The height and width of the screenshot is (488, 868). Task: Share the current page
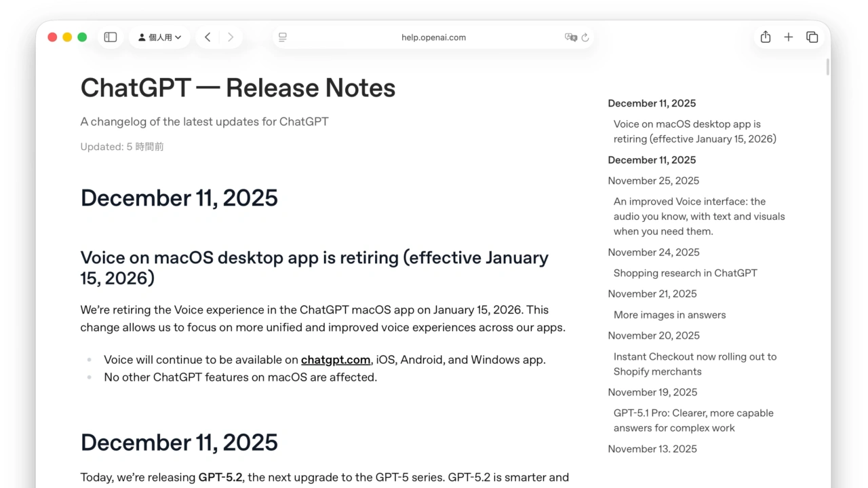pyautogui.click(x=765, y=37)
